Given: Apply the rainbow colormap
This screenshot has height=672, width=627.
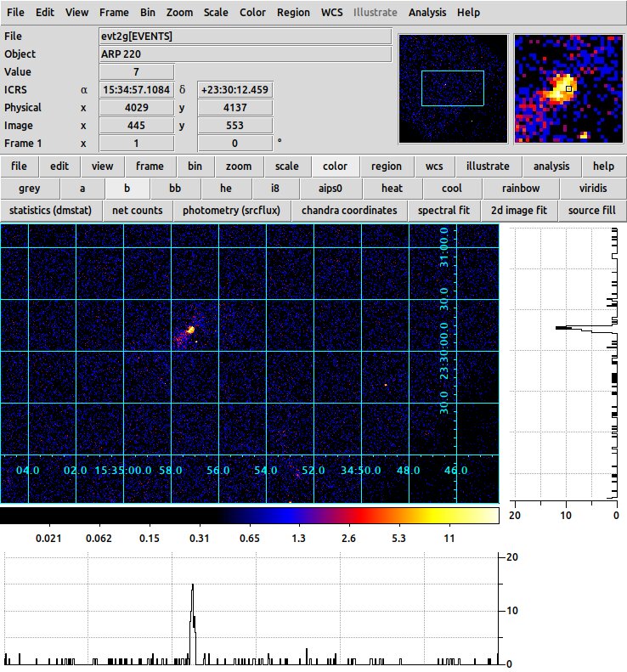Looking at the screenshot, I should click(x=521, y=189).
